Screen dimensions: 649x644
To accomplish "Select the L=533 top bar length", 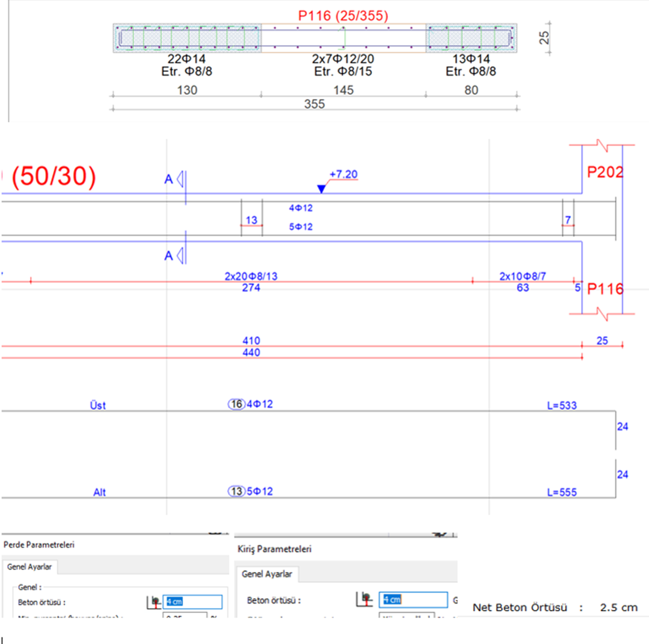I will click(x=562, y=406).
